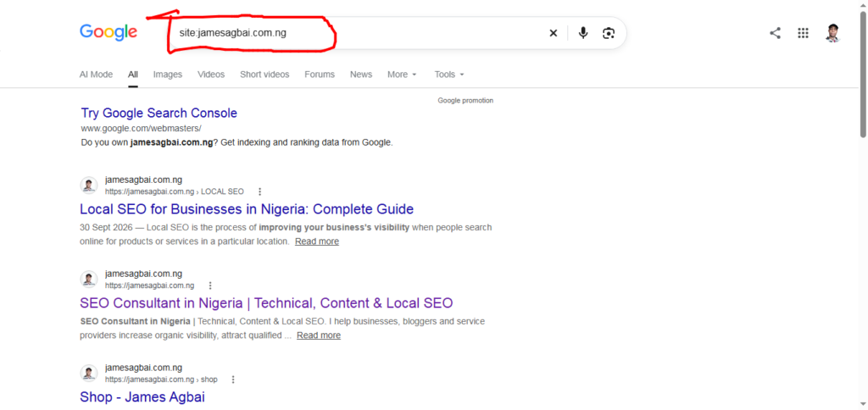Open Shop - James Agbai result
868x410 pixels.
pyautogui.click(x=142, y=397)
